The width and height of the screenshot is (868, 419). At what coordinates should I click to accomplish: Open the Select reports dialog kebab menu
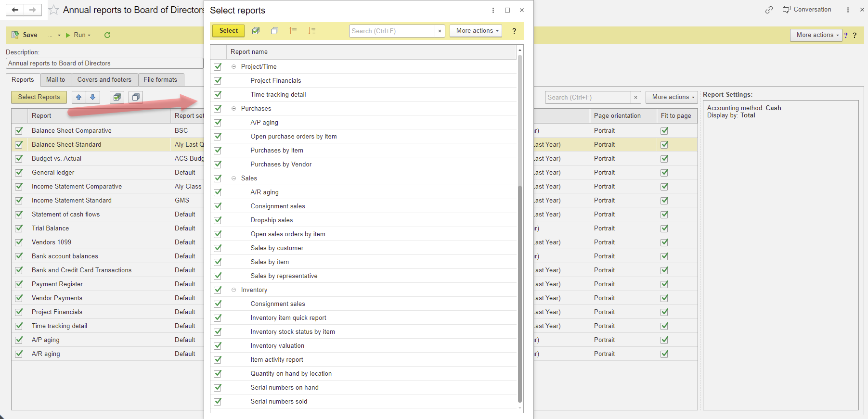point(493,10)
